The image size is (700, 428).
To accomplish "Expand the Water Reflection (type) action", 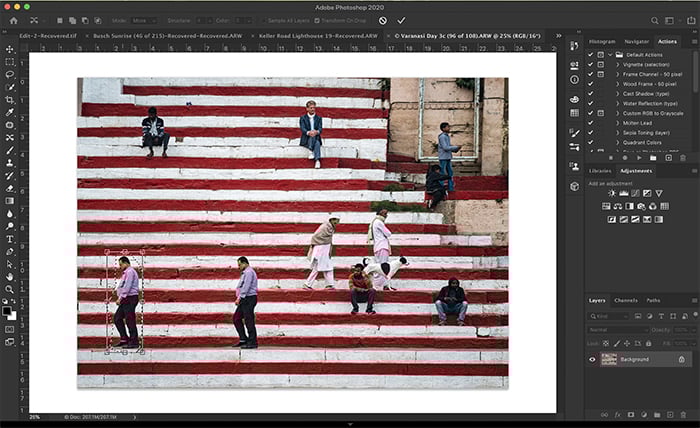I will pos(618,104).
